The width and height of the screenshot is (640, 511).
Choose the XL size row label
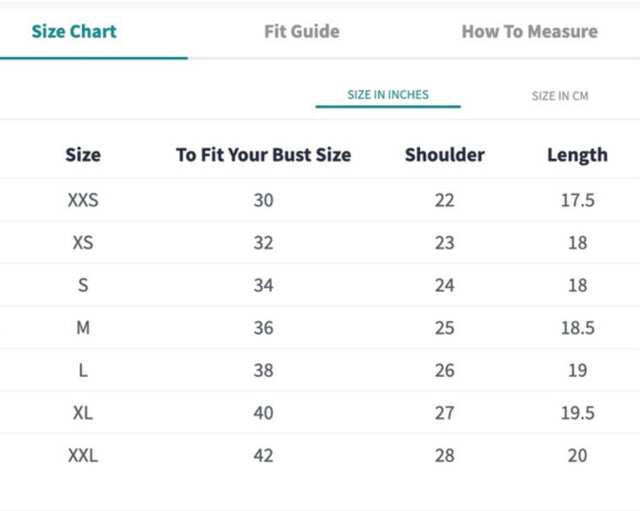point(83,413)
